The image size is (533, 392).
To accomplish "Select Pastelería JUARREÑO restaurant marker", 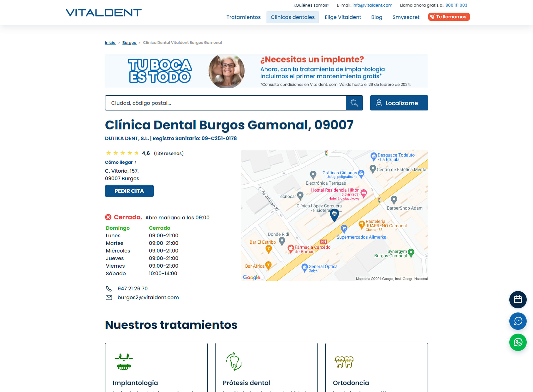I will click(362, 225).
